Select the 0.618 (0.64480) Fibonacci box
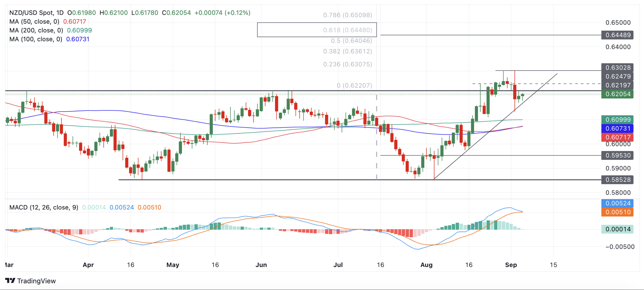The height and width of the screenshot is (290, 644). click(x=317, y=30)
